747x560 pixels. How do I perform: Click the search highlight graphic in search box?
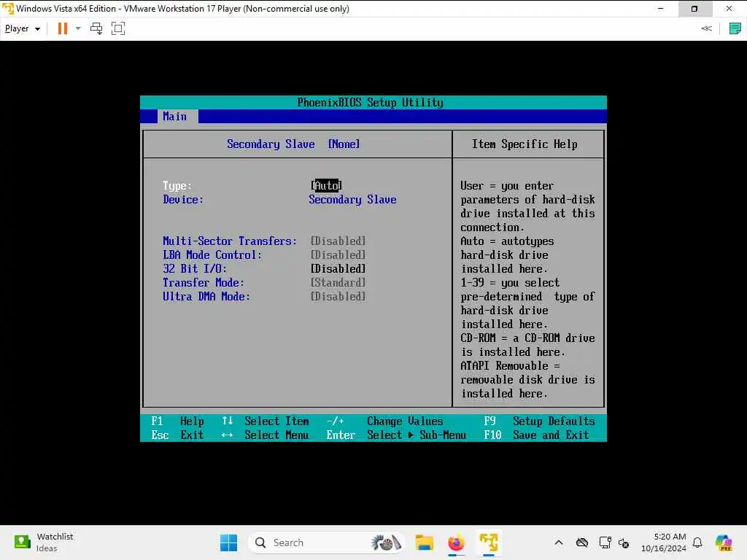pos(386,542)
